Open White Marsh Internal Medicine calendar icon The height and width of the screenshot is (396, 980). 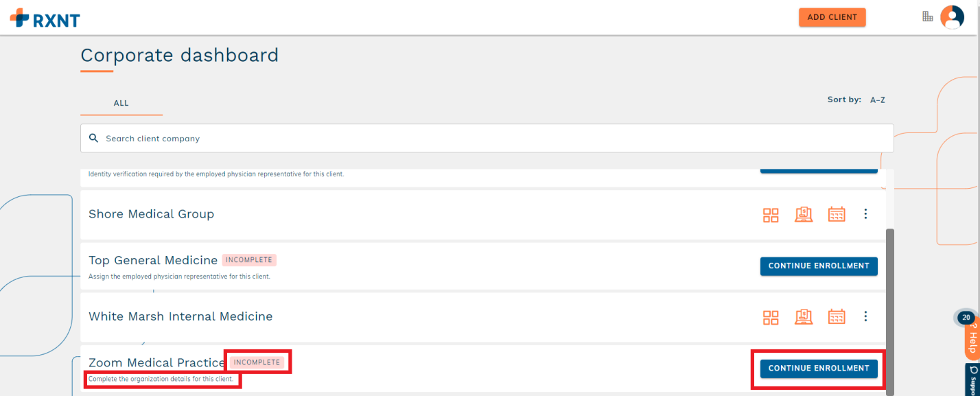click(x=837, y=317)
